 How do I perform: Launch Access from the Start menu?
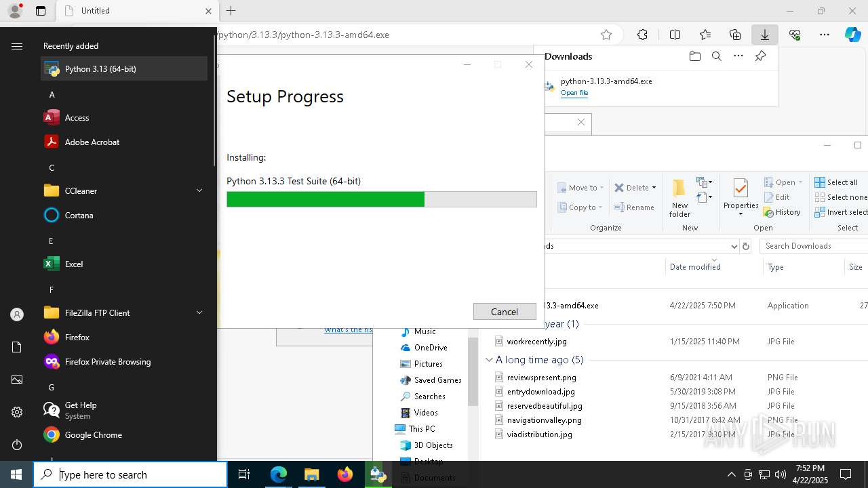124,118
